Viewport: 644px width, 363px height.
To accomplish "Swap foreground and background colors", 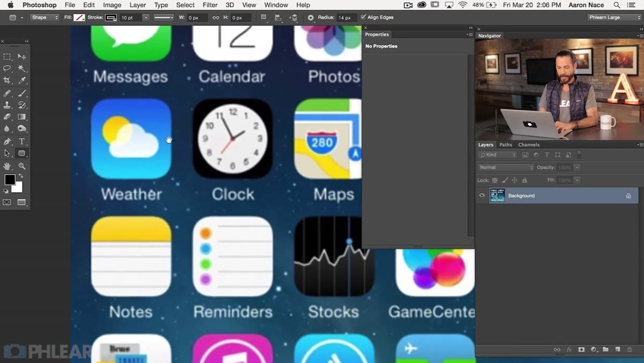I will pyautogui.click(x=21, y=176).
